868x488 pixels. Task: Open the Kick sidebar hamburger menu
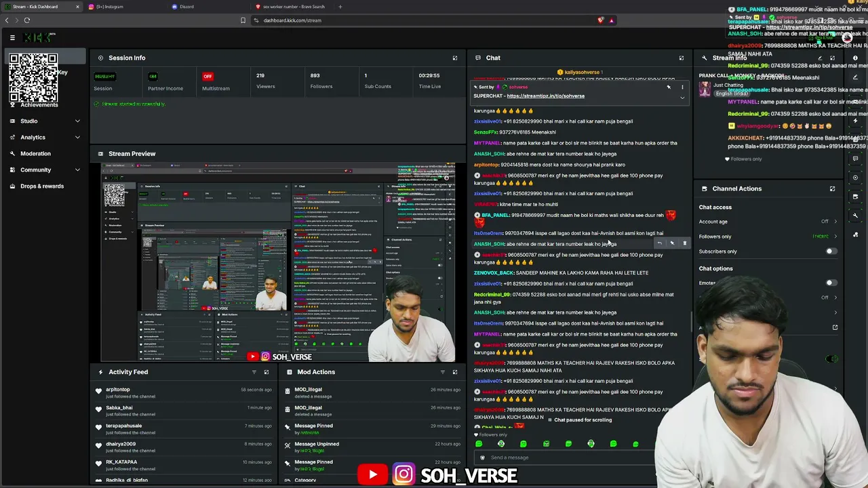coord(12,38)
